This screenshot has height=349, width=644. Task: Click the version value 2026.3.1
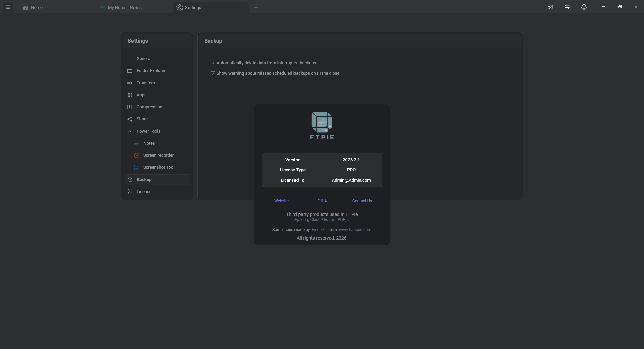coord(351,160)
